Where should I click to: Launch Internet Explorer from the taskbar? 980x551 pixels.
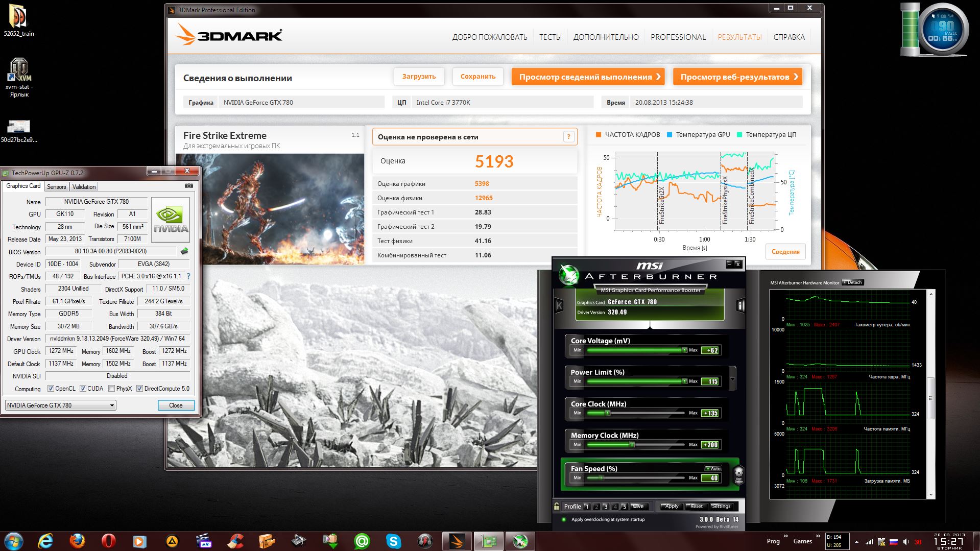coord(46,540)
